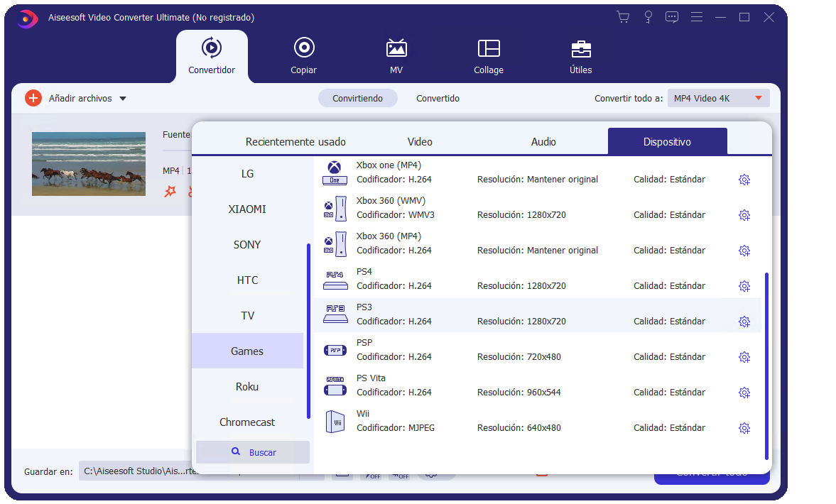Expand the Añadir archivos dropdown arrow
The width and height of the screenshot is (836, 504).
[x=123, y=99]
